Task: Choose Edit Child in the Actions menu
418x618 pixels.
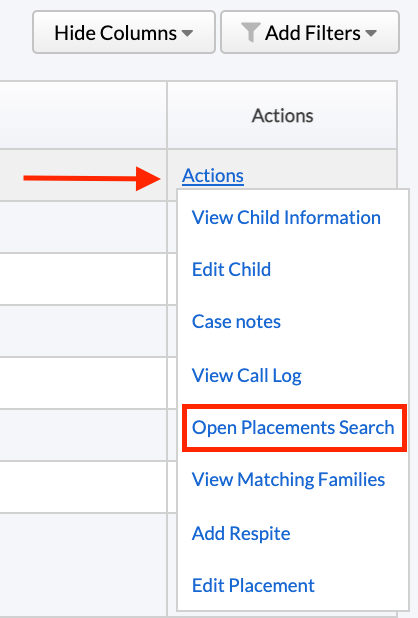Action: (231, 270)
